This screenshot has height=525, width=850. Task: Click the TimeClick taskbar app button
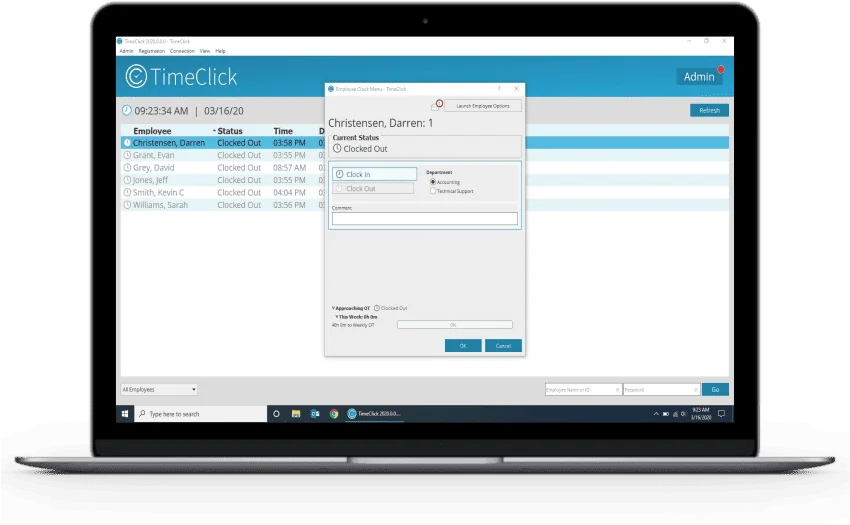375,414
